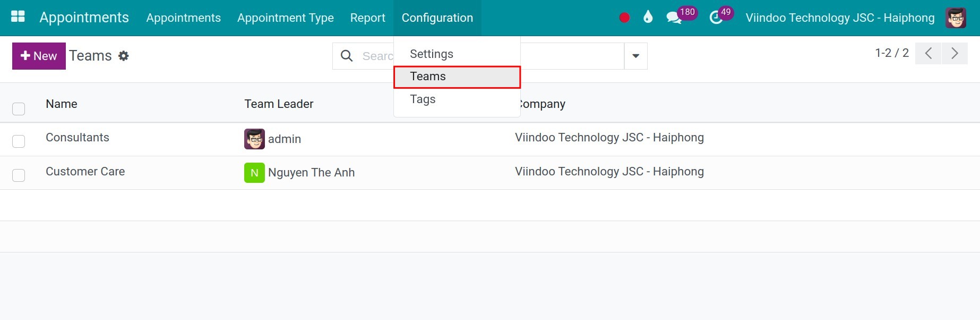Open the main apps grid menu
This screenshot has width=980, height=320.
pos(18,17)
